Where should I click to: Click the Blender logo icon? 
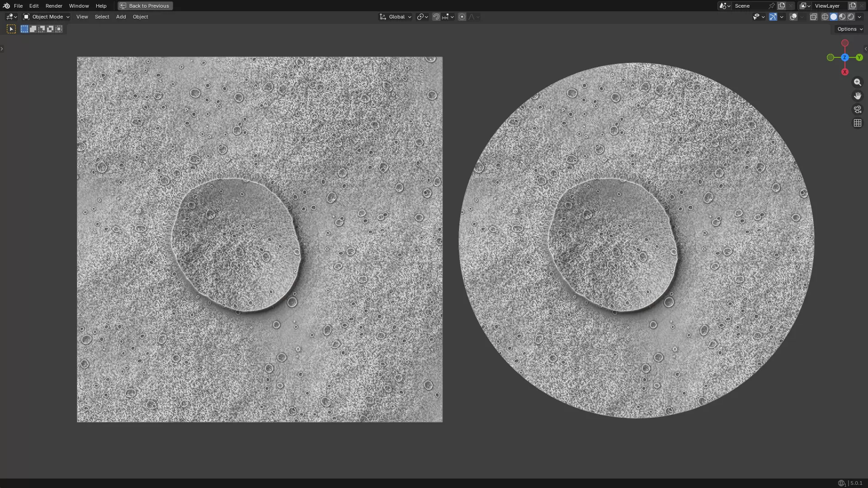pyautogui.click(x=6, y=6)
